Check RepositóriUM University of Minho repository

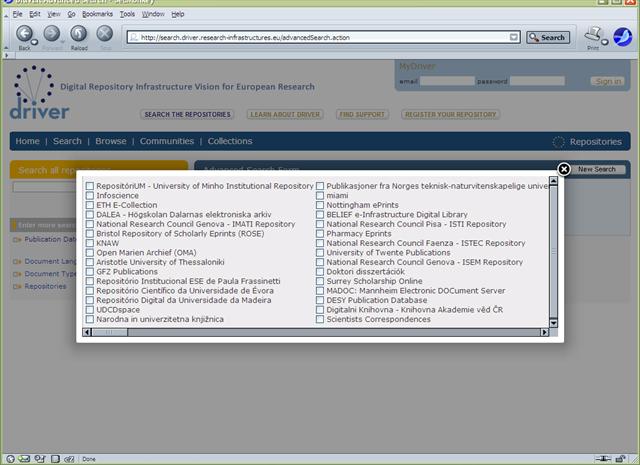point(90,186)
